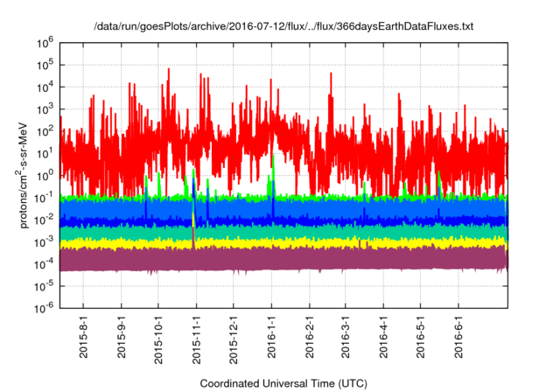Click the Coordinated Universal Time (UTC) axis label
The image size is (560, 392).
[x=283, y=383]
